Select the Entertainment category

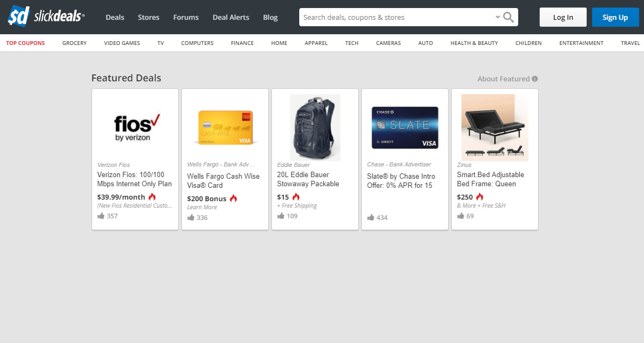tap(581, 43)
